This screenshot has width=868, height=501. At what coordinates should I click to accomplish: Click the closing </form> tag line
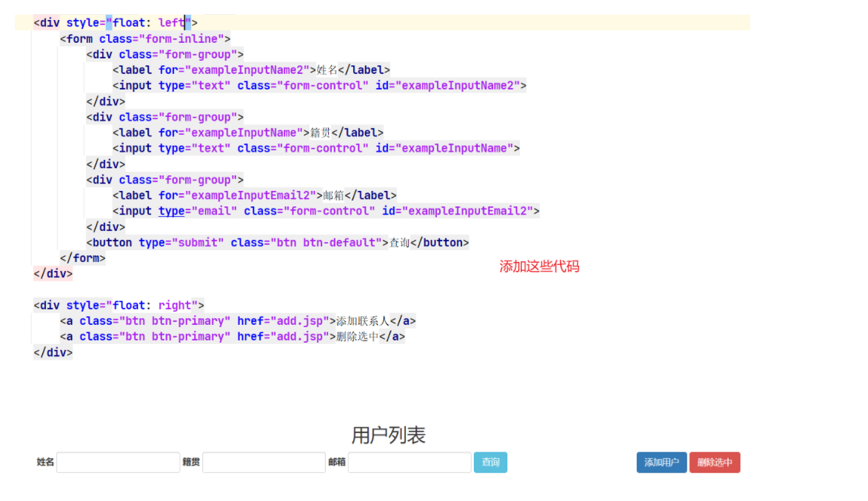click(x=82, y=258)
